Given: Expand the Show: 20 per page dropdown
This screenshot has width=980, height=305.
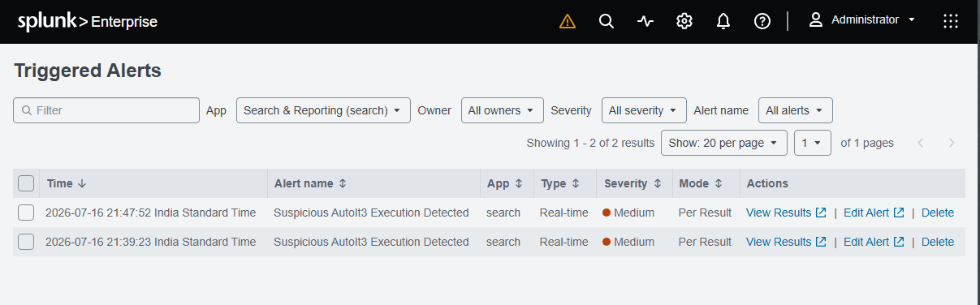Looking at the screenshot, I should (724, 143).
